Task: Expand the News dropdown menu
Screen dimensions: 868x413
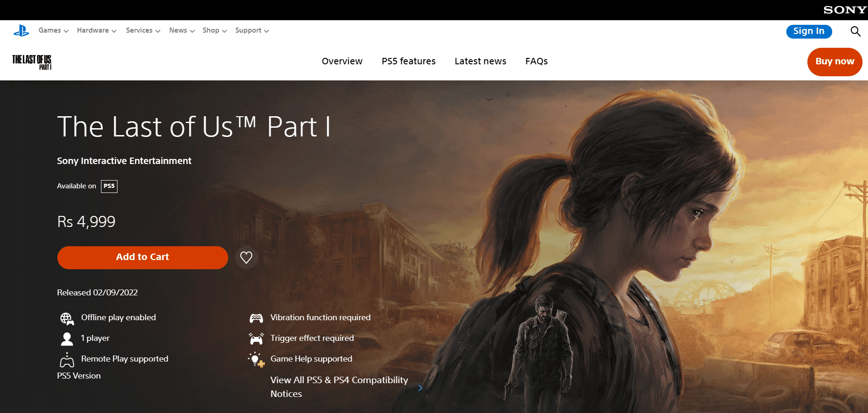Action: (x=182, y=30)
